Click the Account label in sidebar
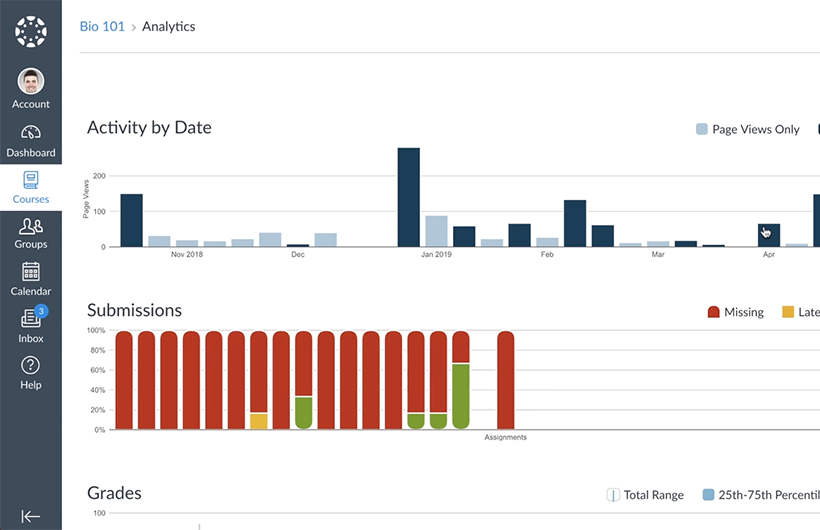This screenshot has width=820, height=530. (x=31, y=104)
